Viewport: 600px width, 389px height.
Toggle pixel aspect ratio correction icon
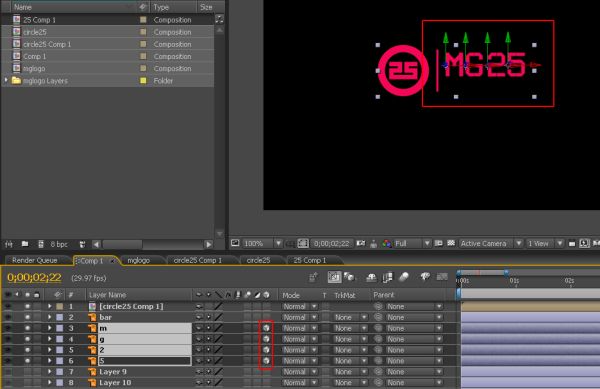click(x=572, y=244)
